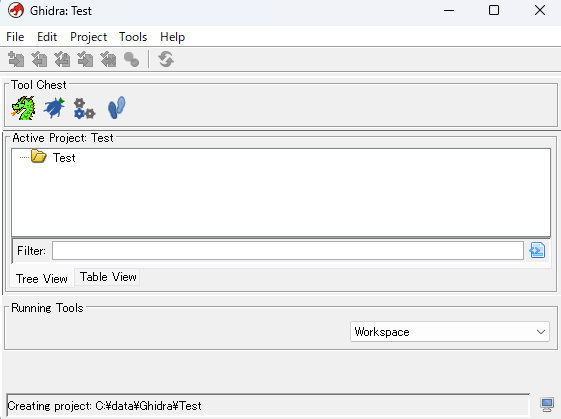Click the Refresh toolbar icon
The width and height of the screenshot is (561, 419).
click(x=166, y=59)
